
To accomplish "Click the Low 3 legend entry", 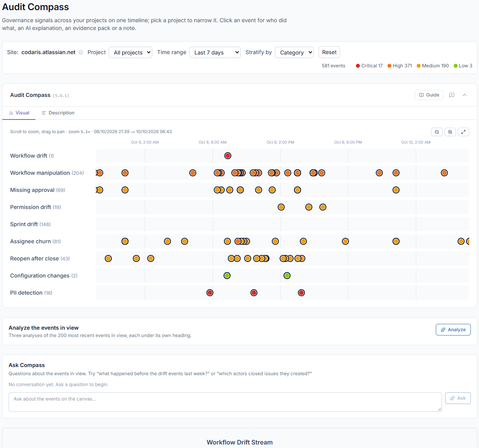I will [463, 66].
